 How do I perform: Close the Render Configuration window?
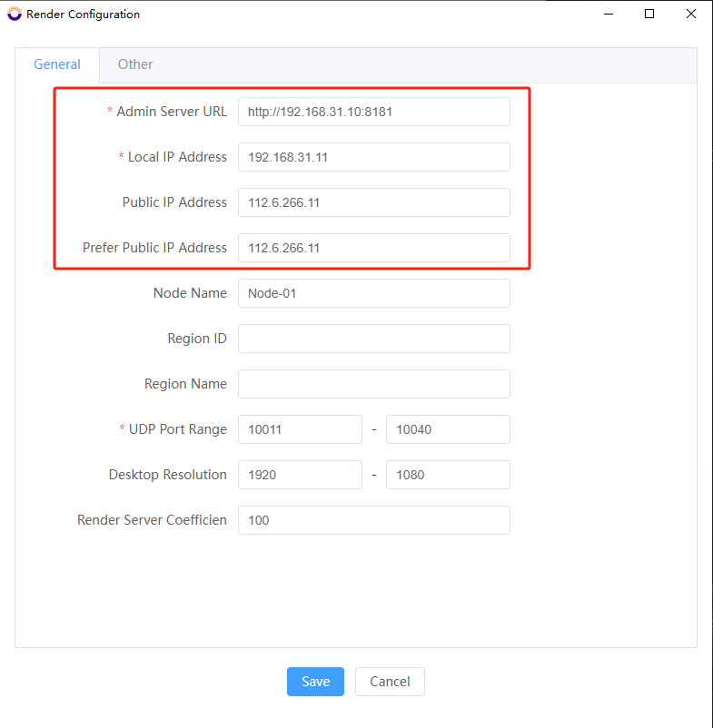(691, 15)
